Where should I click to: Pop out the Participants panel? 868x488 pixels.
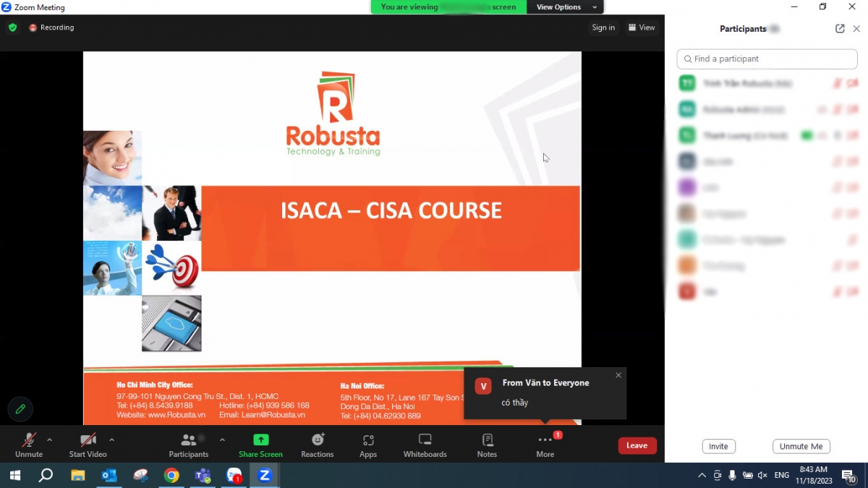pyautogui.click(x=840, y=29)
